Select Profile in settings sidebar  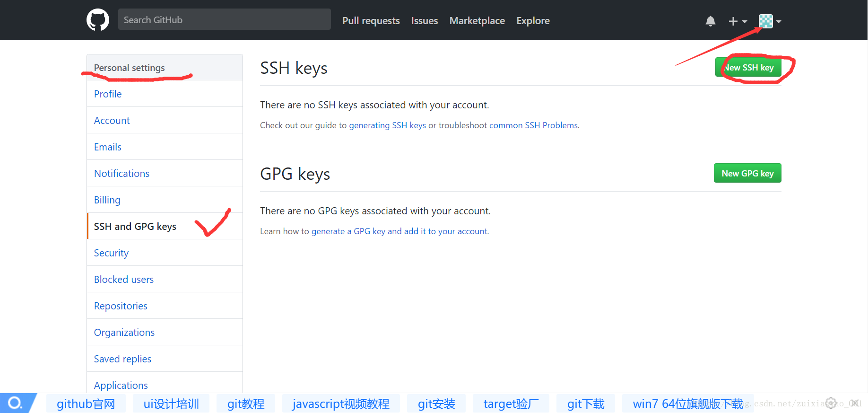click(165, 94)
